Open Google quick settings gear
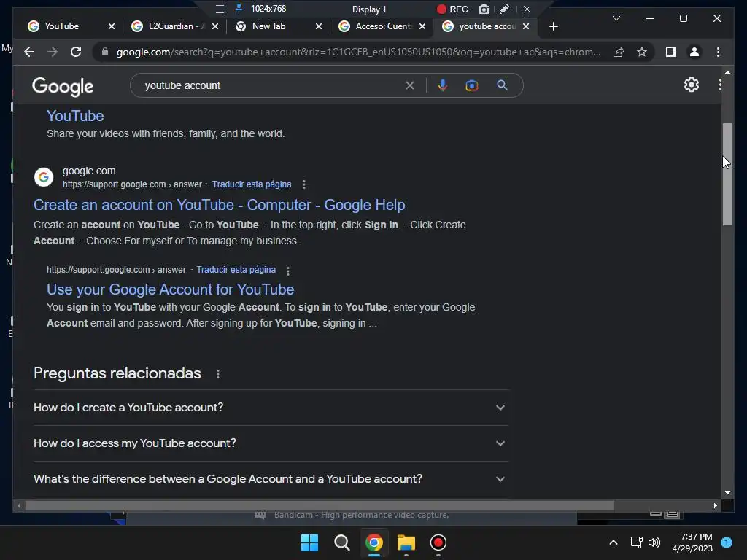 coord(692,85)
